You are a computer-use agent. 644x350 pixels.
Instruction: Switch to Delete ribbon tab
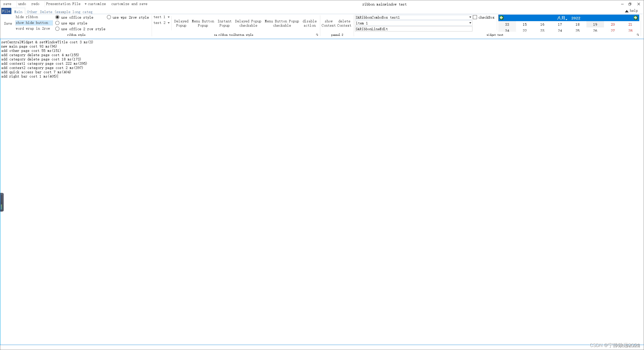click(x=46, y=12)
